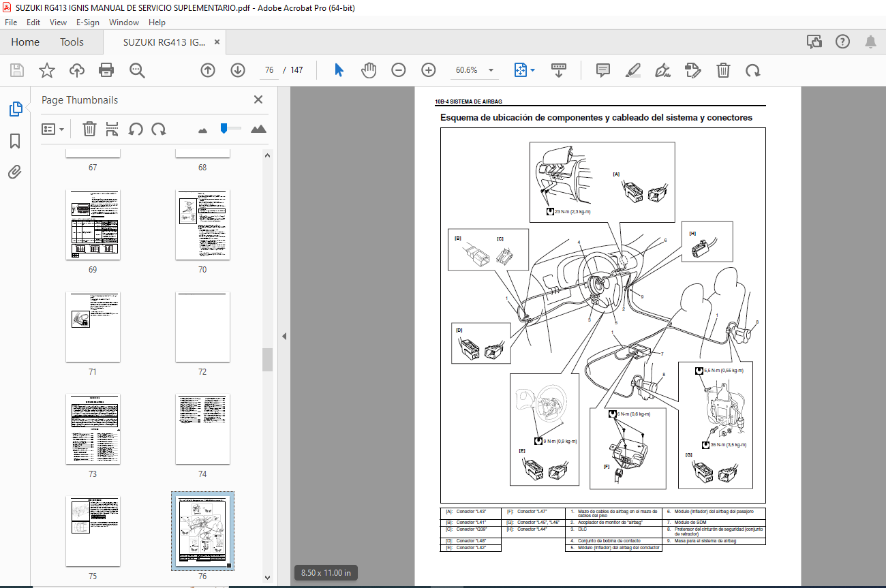Open the thumbnail options menu dropdown
The height and width of the screenshot is (588, 886).
click(x=53, y=129)
